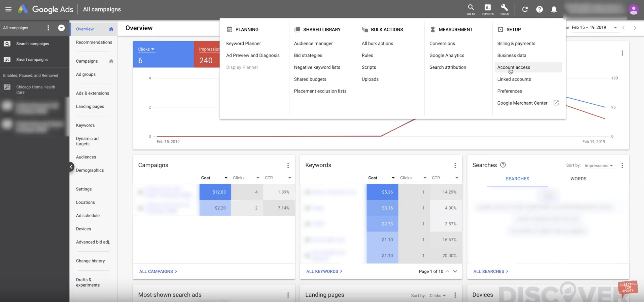Click the $5.36 keyword cost cell
644x302 pixels.
click(x=382, y=192)
